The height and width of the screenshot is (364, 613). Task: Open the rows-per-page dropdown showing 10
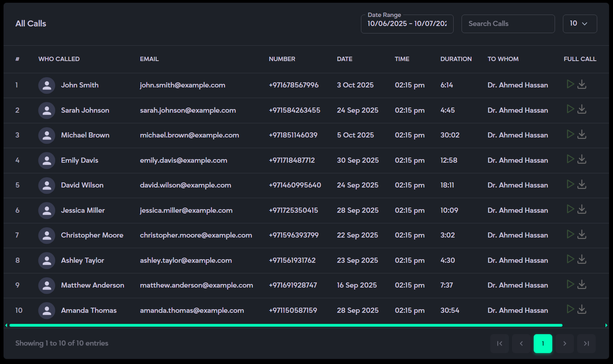coord(579,24)
